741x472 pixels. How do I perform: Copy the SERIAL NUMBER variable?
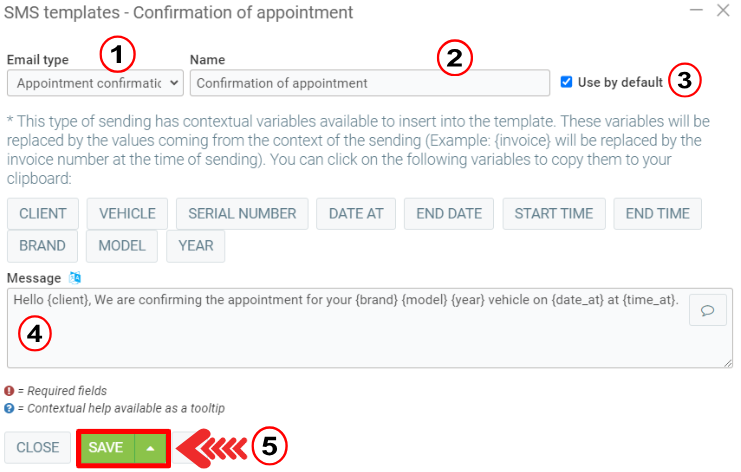tap(242, 213)
